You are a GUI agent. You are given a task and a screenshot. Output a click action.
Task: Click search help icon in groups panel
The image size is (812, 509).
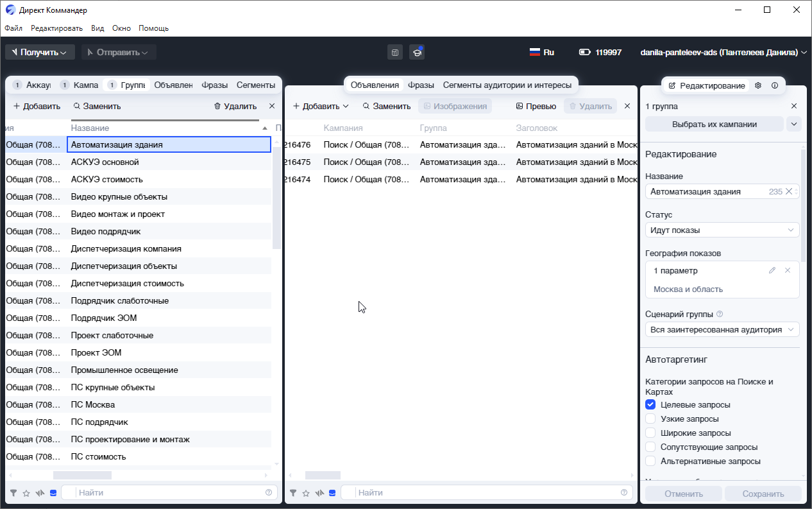pyautogui.click(x=269, y=492)
